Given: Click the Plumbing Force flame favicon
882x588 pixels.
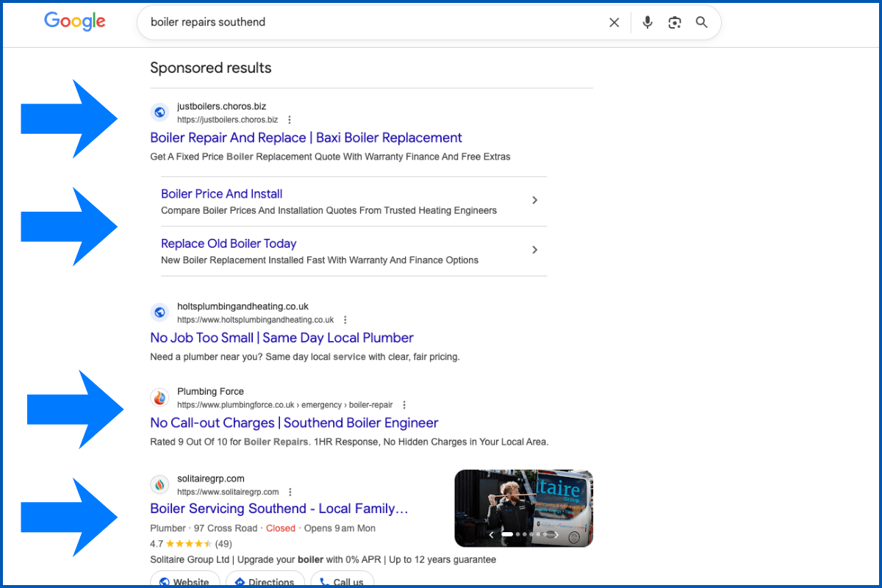Looking at the screenshot, I should click(159, 397).
